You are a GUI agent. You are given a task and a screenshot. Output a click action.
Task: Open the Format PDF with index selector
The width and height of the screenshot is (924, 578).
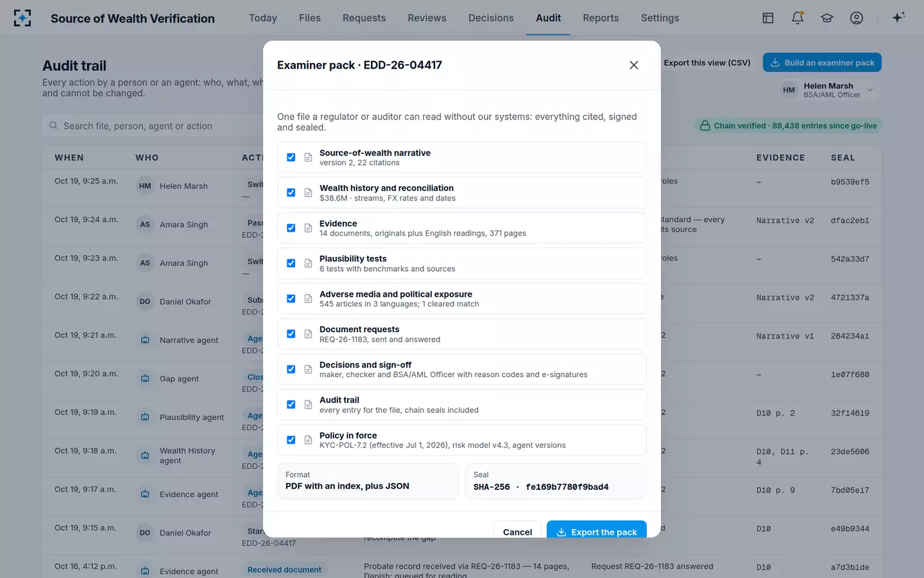[x=368, y=481]
